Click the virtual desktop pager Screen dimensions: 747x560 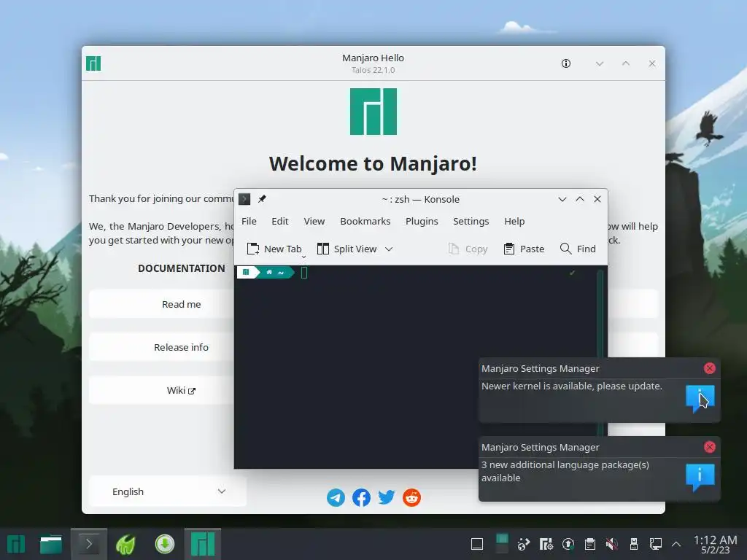point(502,544)
